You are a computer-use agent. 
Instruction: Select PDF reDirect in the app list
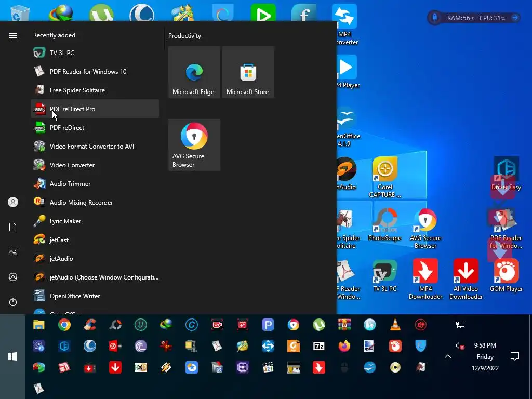(x=95, y=128)
